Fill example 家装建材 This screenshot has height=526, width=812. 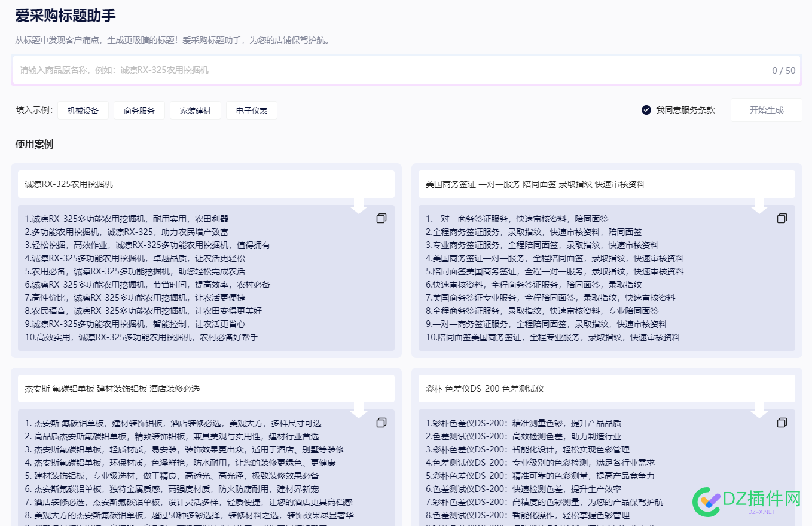click(x=196, y=111)
